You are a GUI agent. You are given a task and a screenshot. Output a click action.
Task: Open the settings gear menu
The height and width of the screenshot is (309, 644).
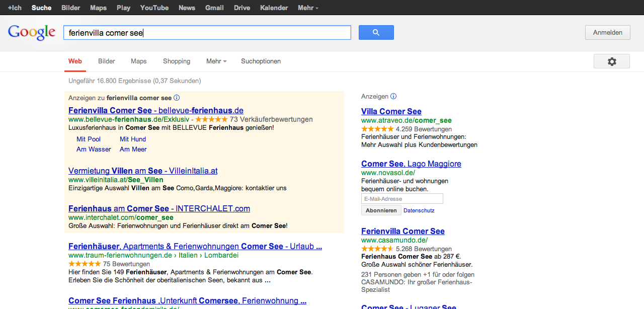click(611, 61)
